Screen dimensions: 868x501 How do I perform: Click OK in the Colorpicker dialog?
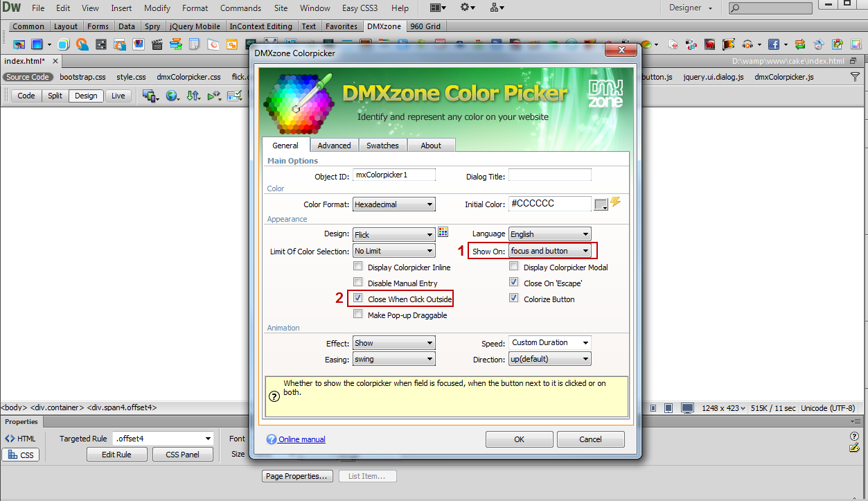coord(520,439)
